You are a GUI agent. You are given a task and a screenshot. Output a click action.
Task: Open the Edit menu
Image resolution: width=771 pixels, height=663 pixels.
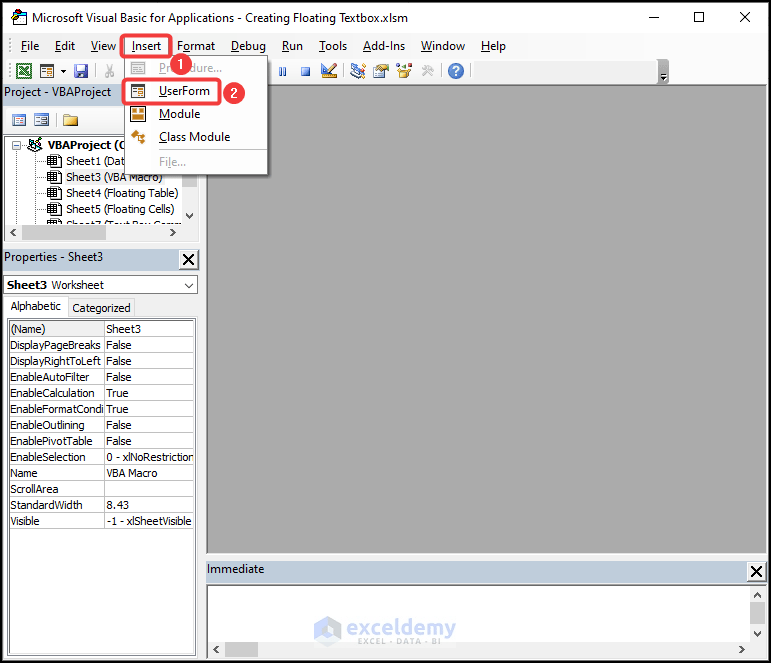(65, 46)
